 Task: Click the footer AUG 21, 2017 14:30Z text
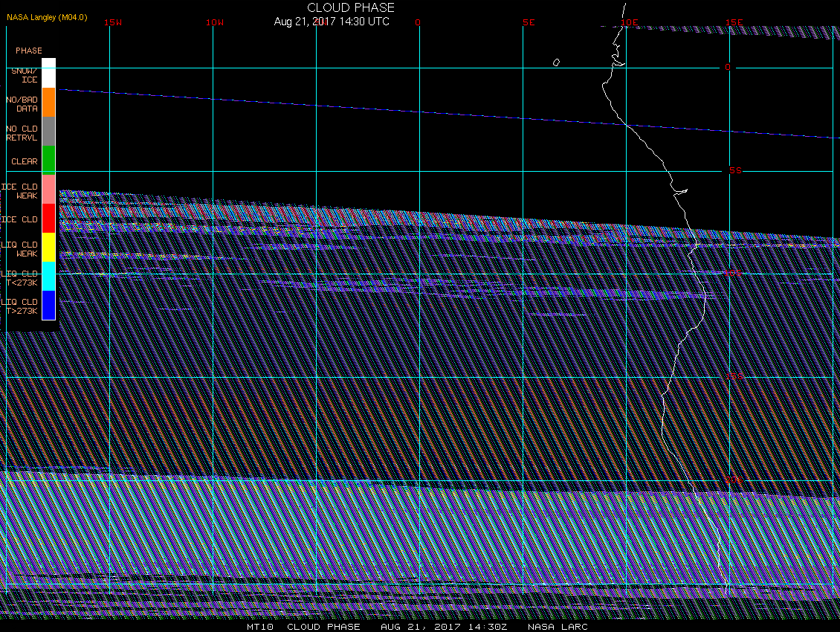(444, 627)
